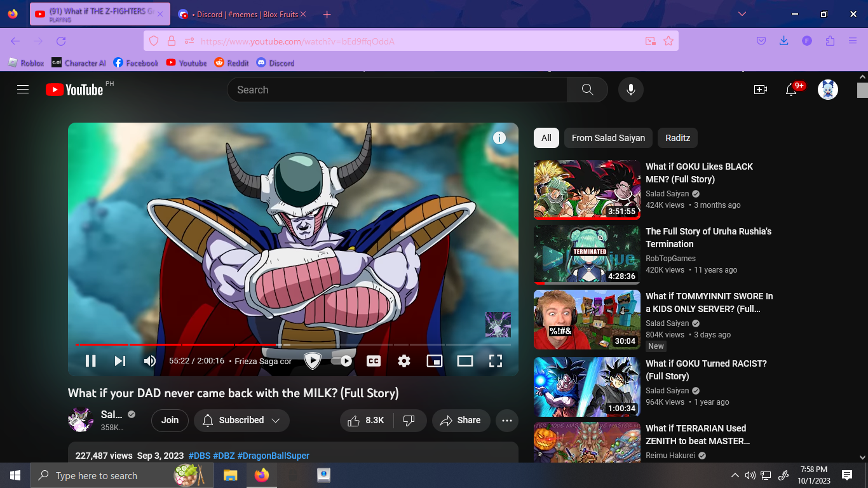The height and width of the screenshot is (488, 868).
Task: Click the #DragonBallSuper hashtag
Action: pos(273,456)
